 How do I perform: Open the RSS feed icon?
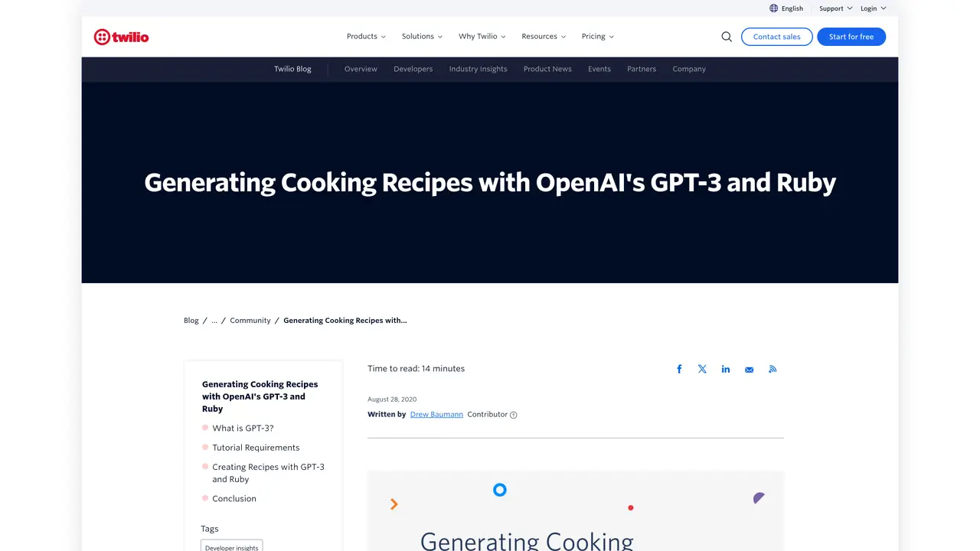[773, 369]
